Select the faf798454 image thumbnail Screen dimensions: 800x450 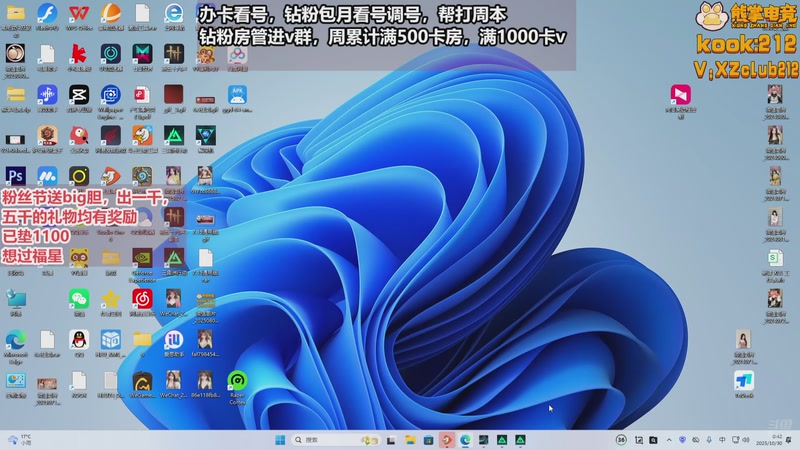205,340
